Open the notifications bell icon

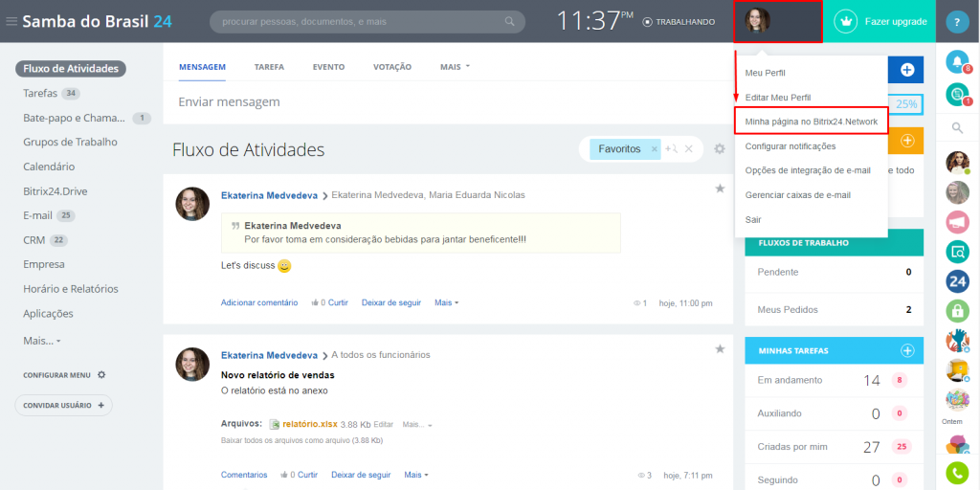click(957, 60)
